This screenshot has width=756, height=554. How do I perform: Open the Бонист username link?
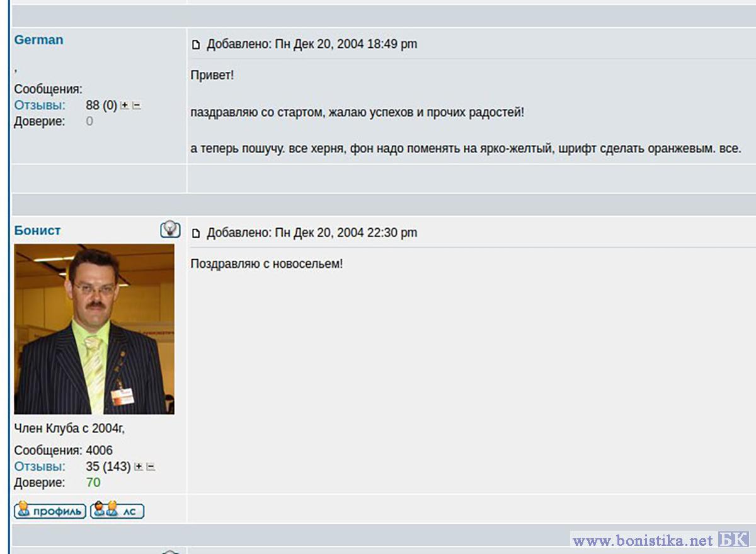pos(37,231)
